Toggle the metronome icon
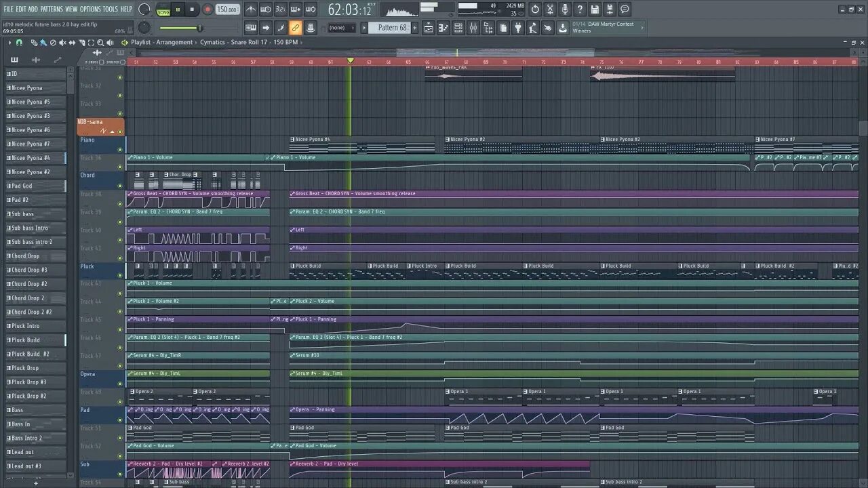Viewport: 868px width, 488px height. pyautogui.click(x=251, y=9)
